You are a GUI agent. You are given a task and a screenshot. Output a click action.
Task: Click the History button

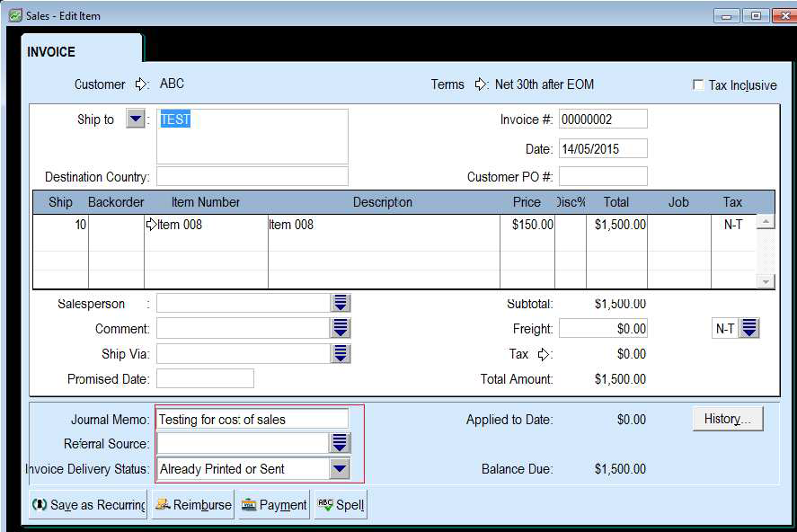[x=727, y=419]
